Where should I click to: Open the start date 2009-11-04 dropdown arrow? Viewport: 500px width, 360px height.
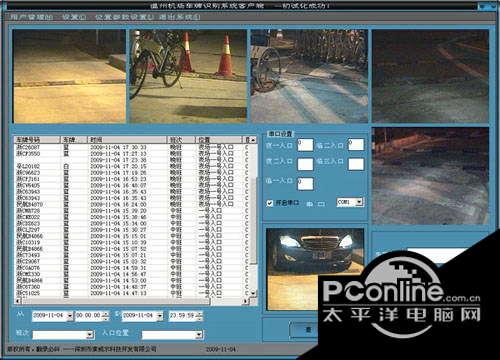(x=70, y=315)
